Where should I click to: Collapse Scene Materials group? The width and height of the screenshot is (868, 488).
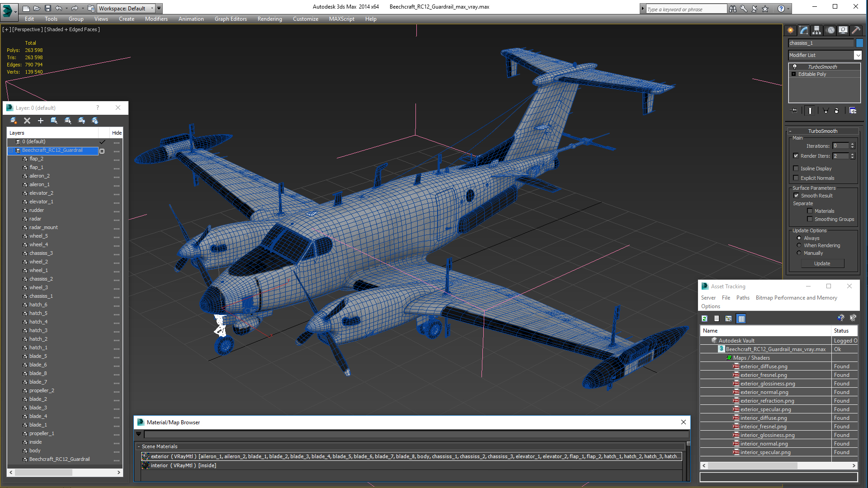point(139,446)
